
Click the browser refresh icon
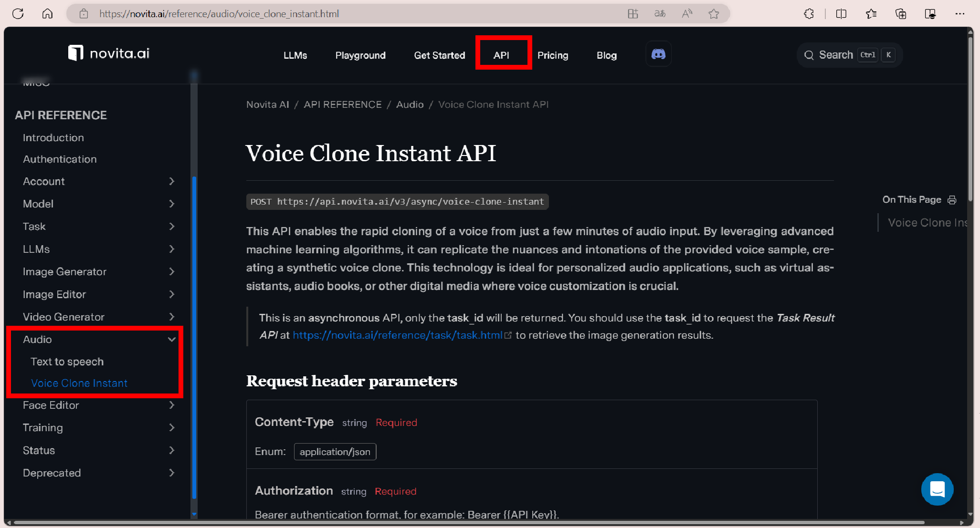(x=18, y=14)
